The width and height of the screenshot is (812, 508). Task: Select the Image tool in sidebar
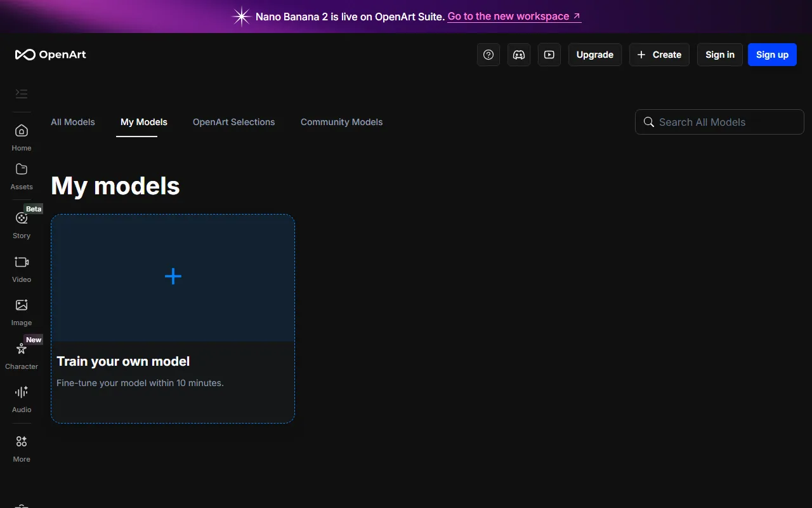coord(22,305)
